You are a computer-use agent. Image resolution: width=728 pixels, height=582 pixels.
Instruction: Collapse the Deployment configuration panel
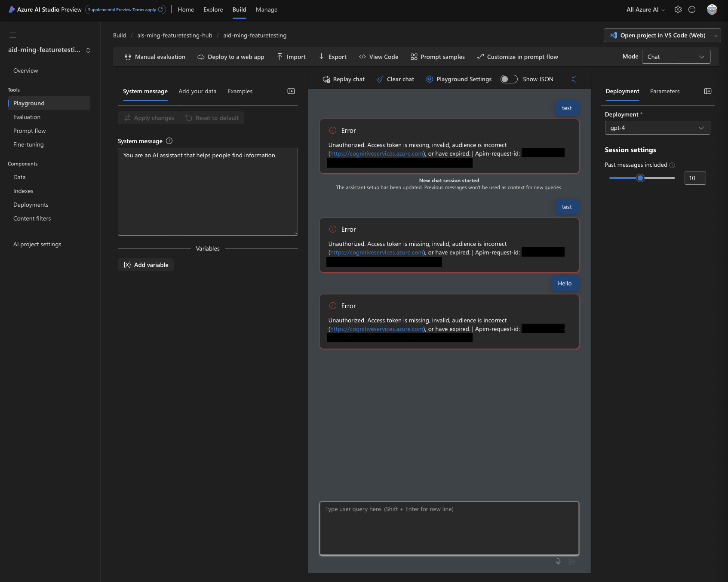[x=708, y=91]
